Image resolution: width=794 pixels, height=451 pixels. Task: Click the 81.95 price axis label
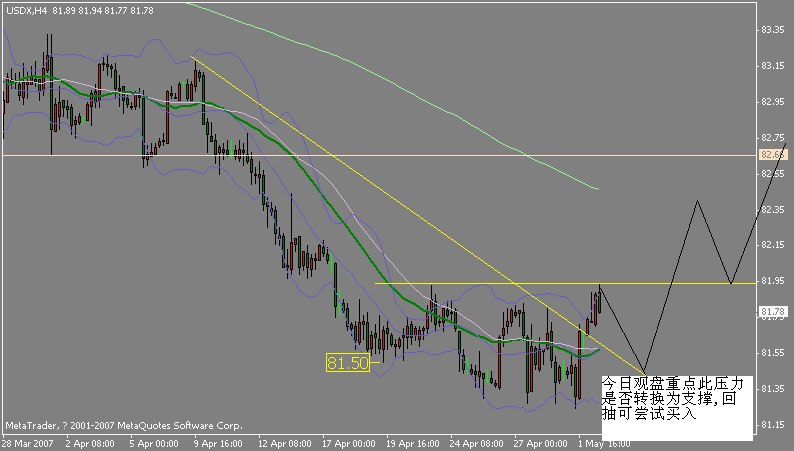(773, 281)
